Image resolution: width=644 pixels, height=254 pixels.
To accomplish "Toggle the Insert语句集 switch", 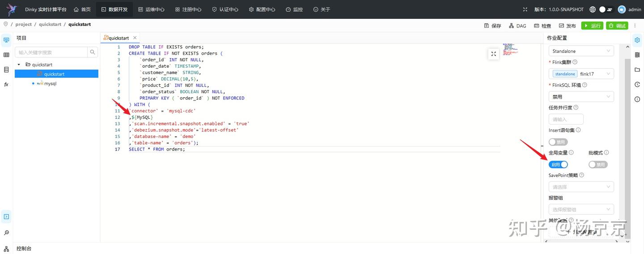I will pos(558,142).
